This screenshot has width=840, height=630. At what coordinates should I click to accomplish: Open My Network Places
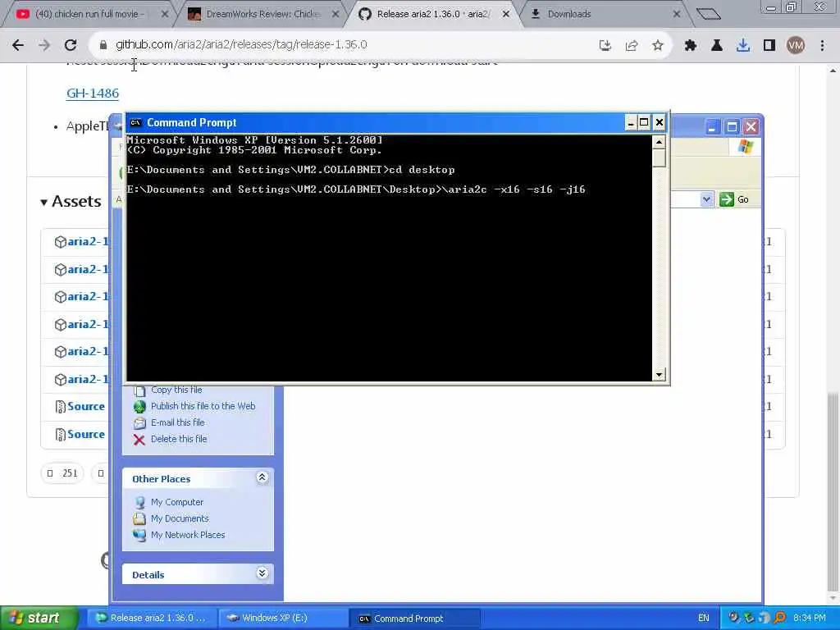[188, 535]
